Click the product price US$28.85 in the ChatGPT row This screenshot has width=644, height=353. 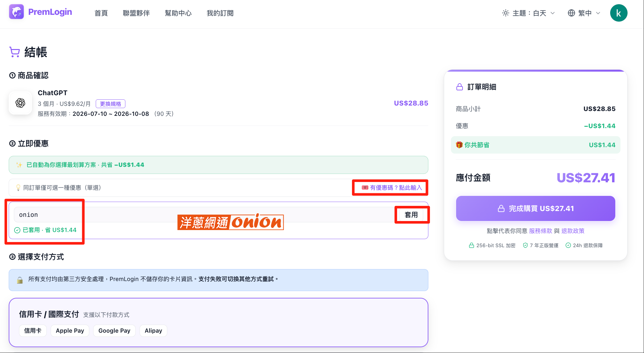[411, 103]
